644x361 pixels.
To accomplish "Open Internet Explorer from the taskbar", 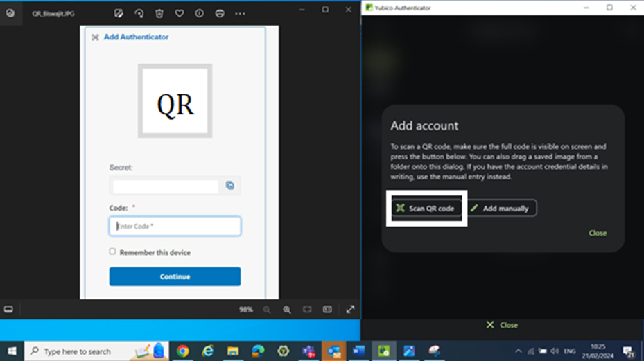I will 208,351.
